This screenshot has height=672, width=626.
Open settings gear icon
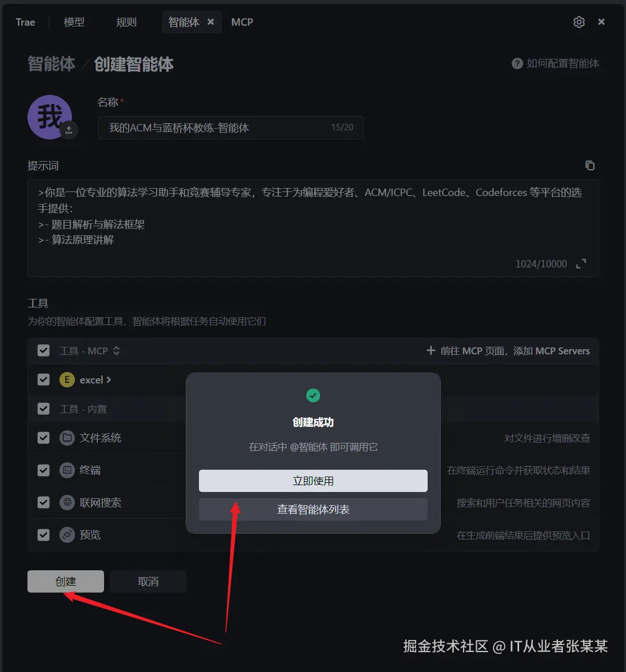tap(579, 22)
